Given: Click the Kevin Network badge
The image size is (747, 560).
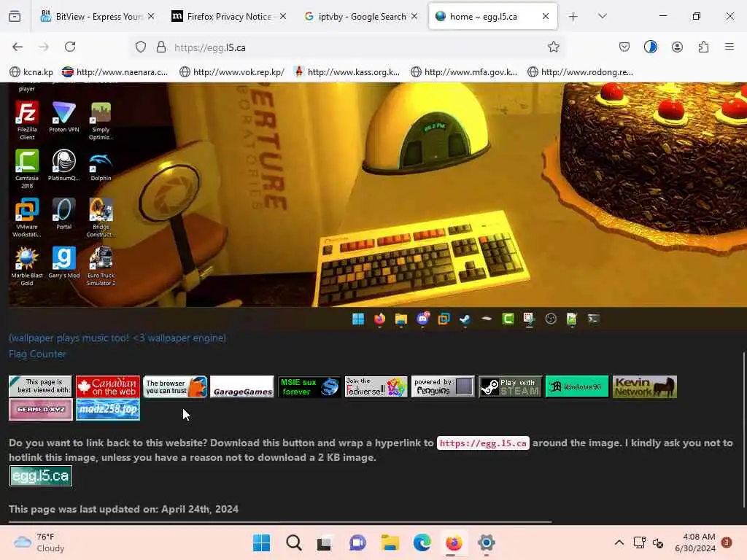Looking at the screenshot, I should coord(645,386).
